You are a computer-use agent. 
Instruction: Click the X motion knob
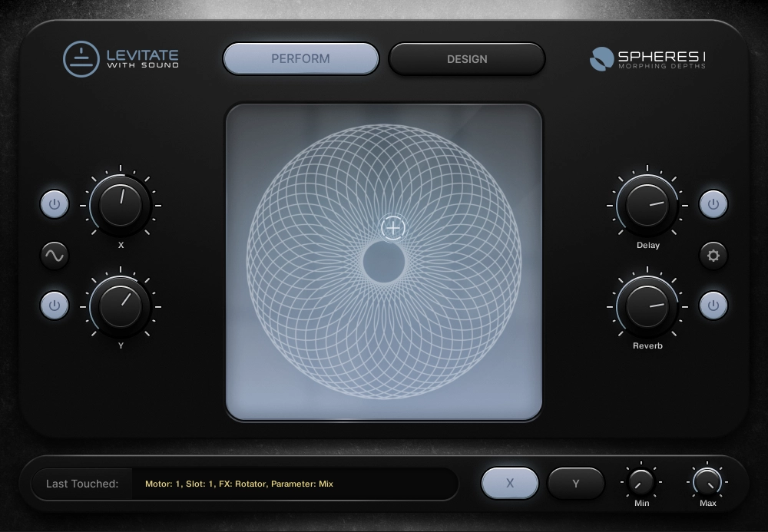tap(120, 206)
